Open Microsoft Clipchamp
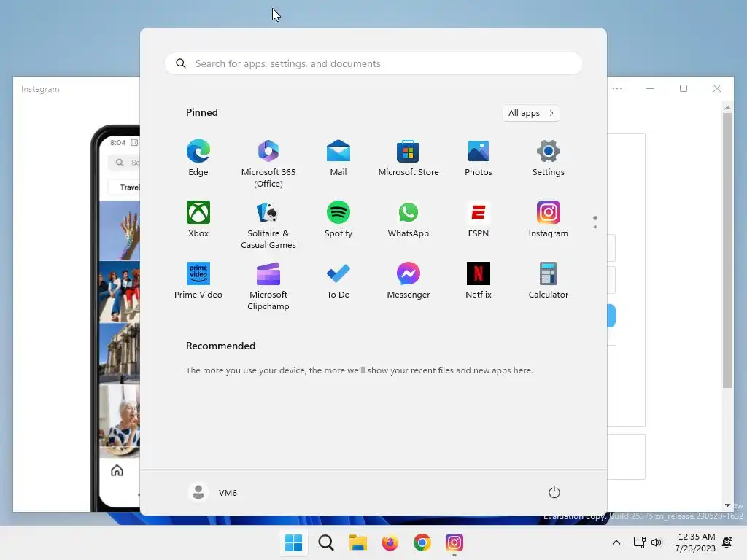 268,286
